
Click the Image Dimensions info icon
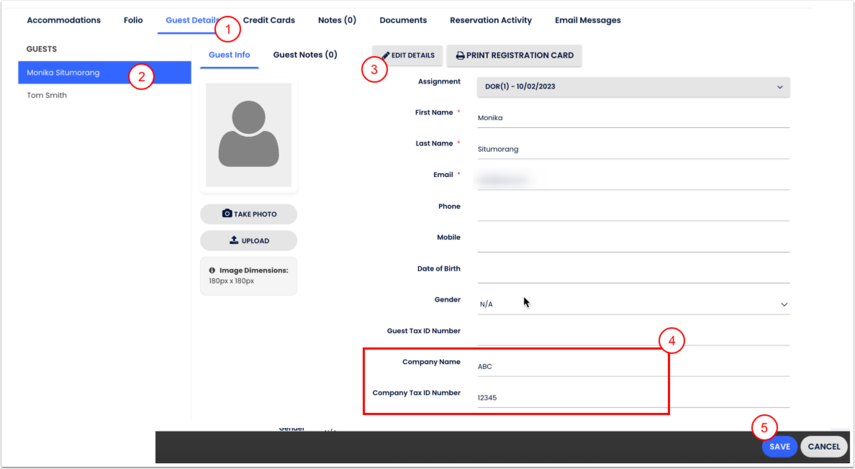tap(212, 271)
